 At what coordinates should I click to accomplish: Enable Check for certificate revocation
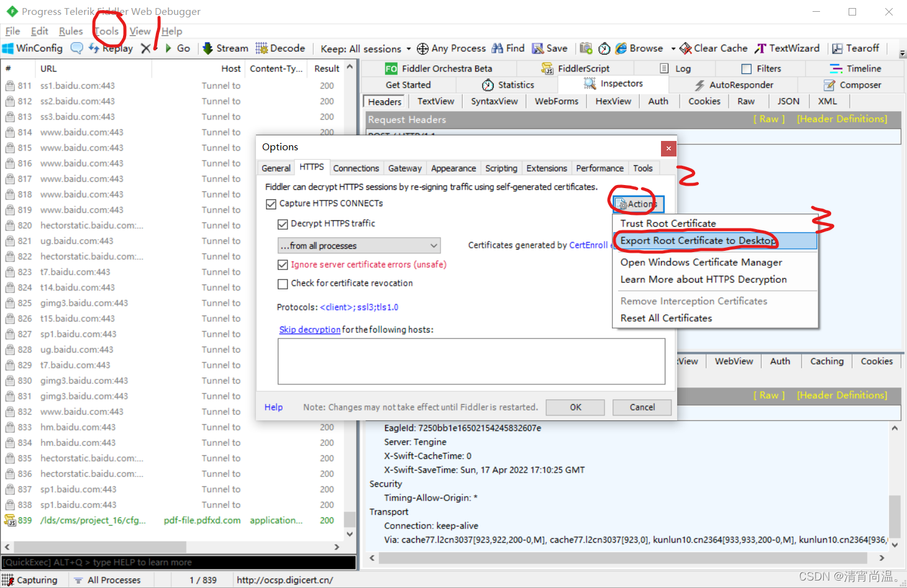pyautogui.click(x=283, y=284)
